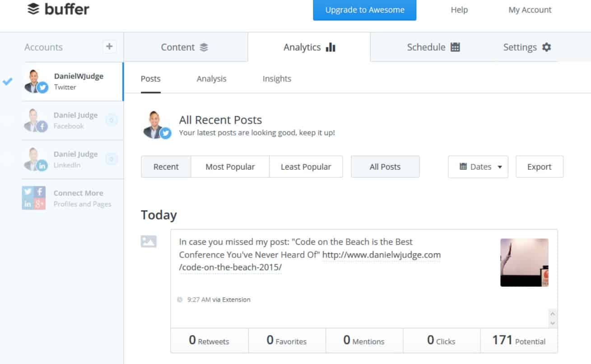Click the Export button
Viewport: 591px width, 364px height.
tap(540, 167)
